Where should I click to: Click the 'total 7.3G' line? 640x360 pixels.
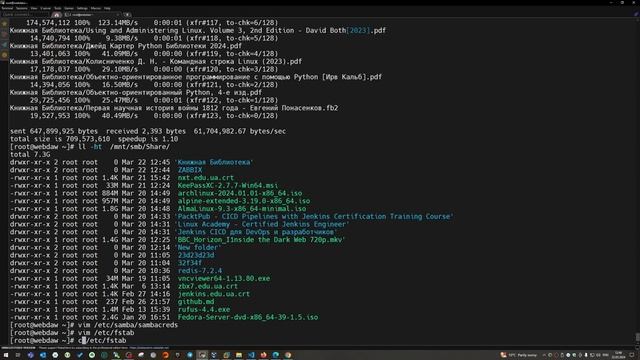pos(30,154)
